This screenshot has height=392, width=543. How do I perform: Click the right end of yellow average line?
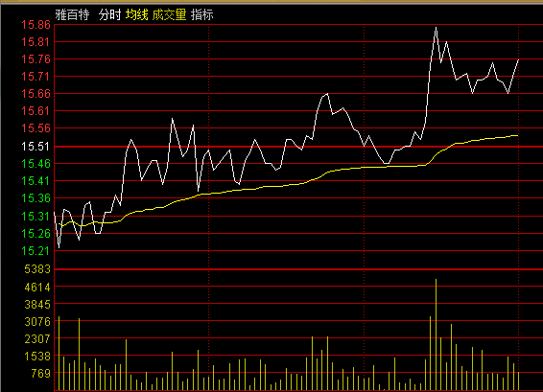517,136
